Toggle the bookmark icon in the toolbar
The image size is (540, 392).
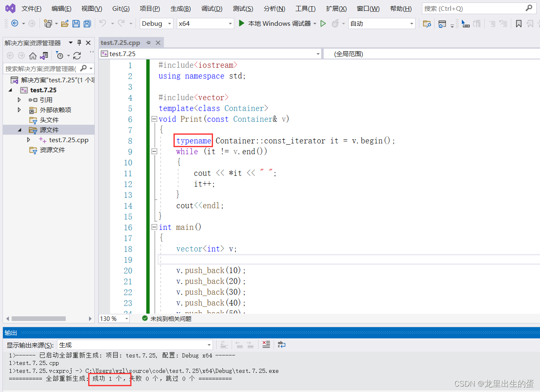[x=518, y=24]
